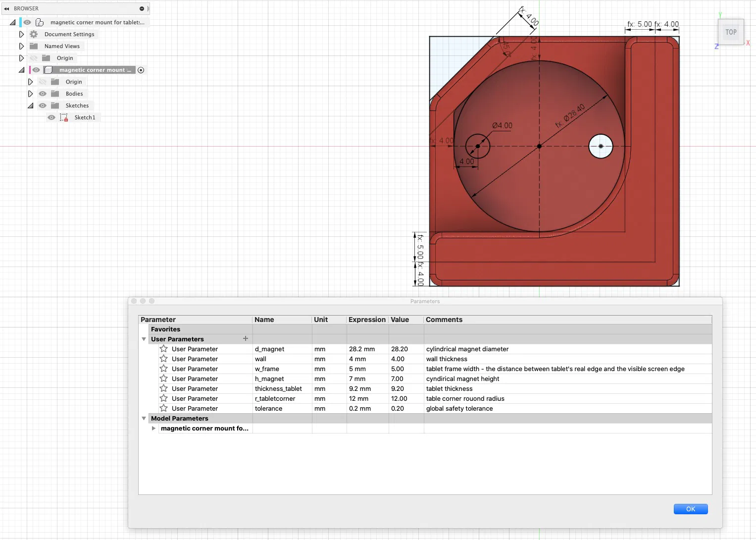This screenshot has width=756, height=540.
Task: Select the 28.2 mm expression for d_magnet
Action: point(362,349)
